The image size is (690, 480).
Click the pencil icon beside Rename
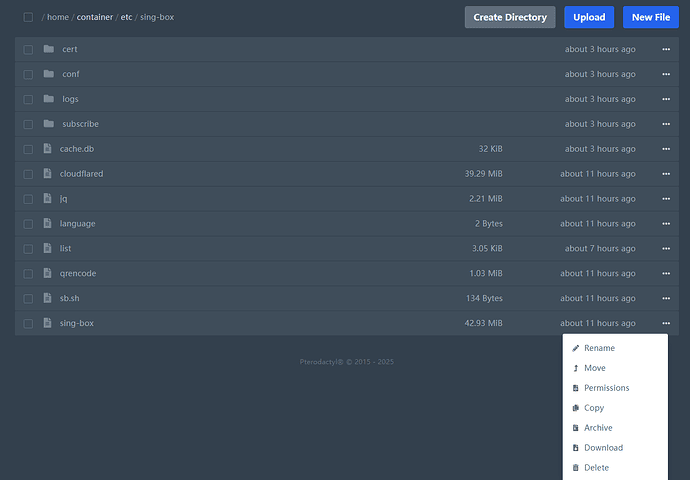[575, 348]
